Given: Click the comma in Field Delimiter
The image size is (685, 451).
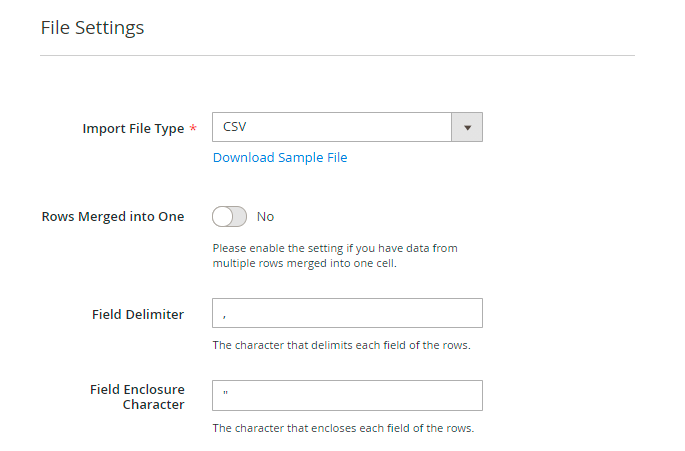Looking at the screenshot, I should [225, 314].
